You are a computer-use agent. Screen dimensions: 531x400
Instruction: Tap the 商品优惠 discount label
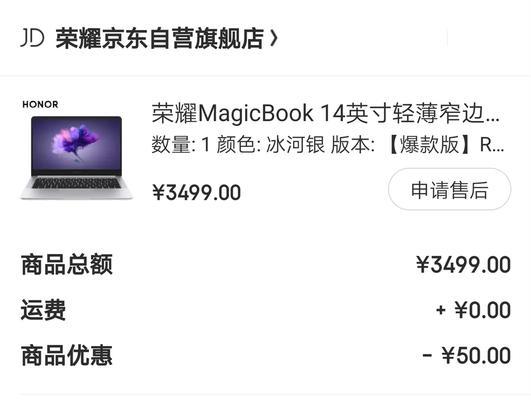(x=67, y=355)
